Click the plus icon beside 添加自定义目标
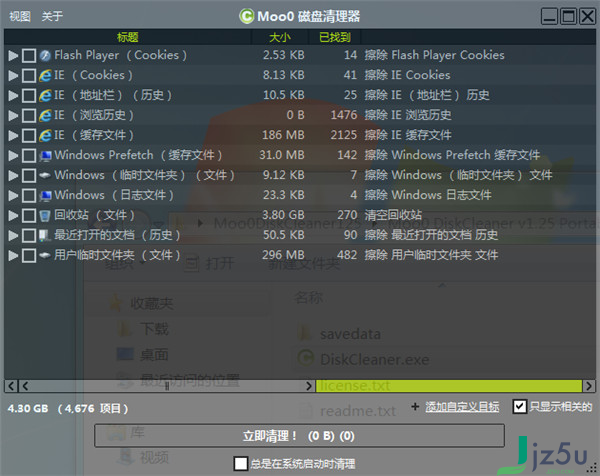This screenshot has width=600, height=476. (415, 406)
